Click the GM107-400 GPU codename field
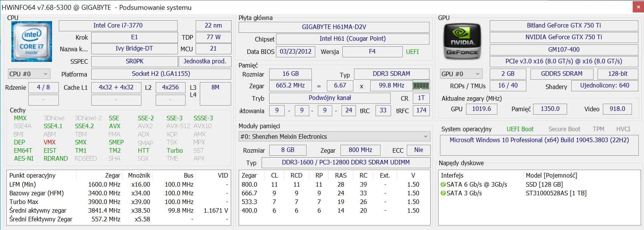The height and width of the screenshot is (230, 644). click(564, 50)
